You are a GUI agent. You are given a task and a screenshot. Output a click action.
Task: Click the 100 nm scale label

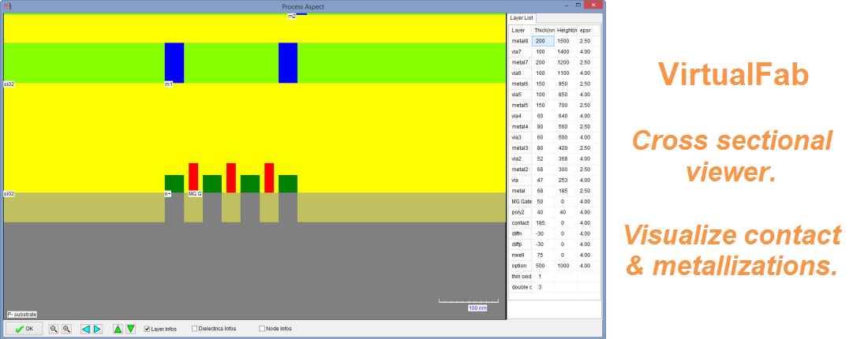[x=477, y=308]
